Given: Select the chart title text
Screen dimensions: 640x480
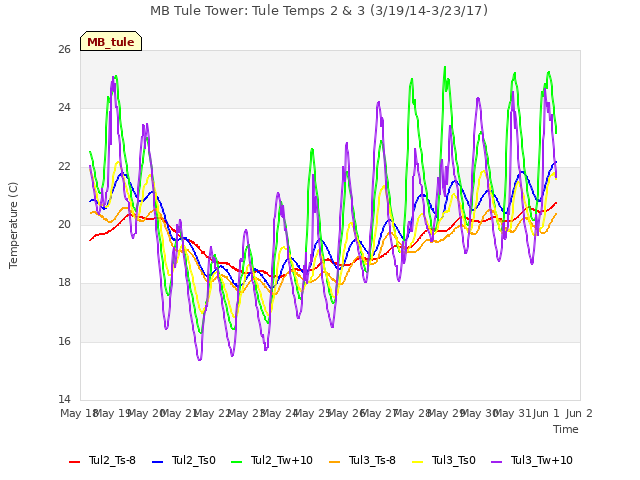Looking at the screenshot, I should (x=319, y=11).
